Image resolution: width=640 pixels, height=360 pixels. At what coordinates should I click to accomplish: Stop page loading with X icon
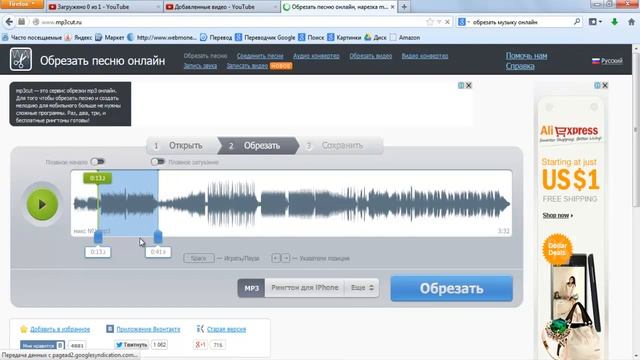point(447,22)
